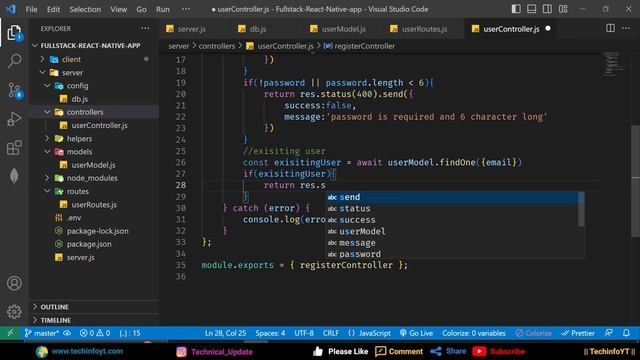Open the Run and Debug view
The width and height of the screenshot is (640, 360).
[14, 119]
